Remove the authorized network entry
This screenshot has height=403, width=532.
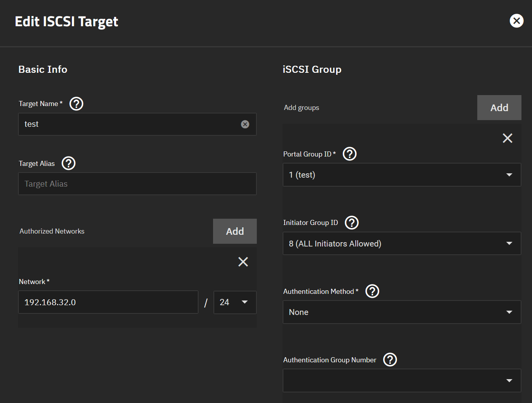click(243, 262)
